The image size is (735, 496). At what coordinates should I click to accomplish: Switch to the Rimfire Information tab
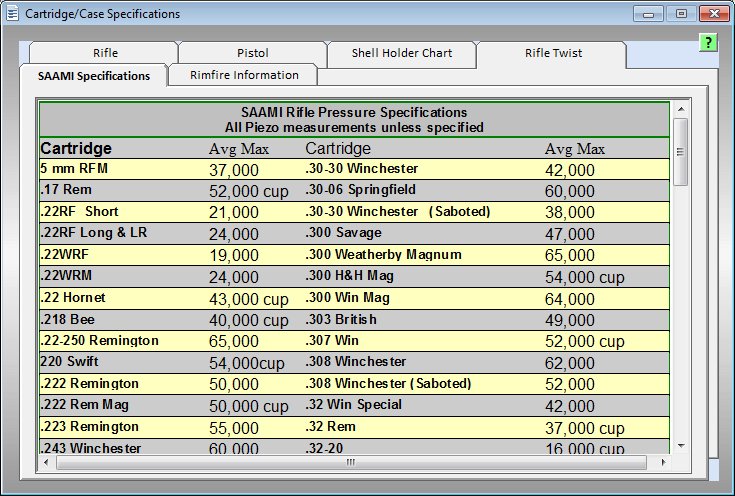click(244, 75)
